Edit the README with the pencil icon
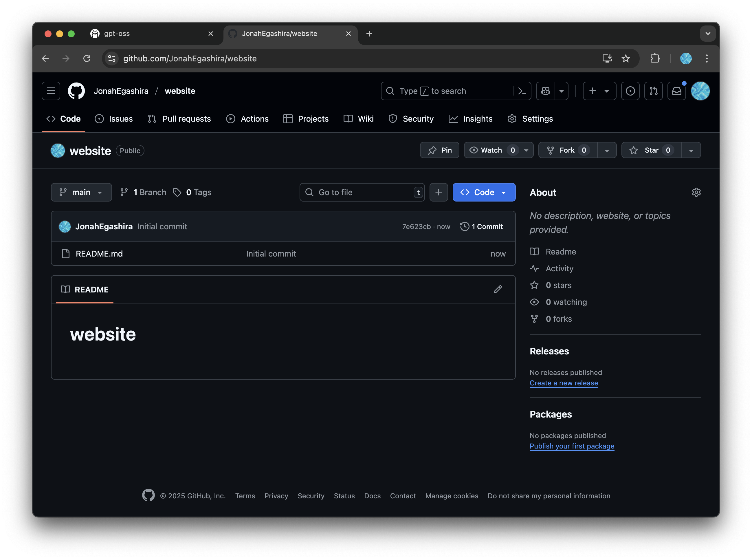752x560 pixels. 498,289
